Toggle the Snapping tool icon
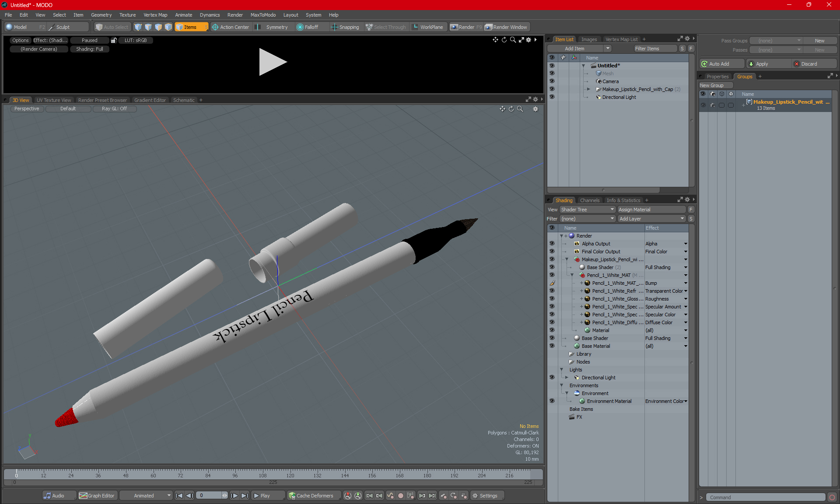This screenshot has width=840, height=504. [334, 27]
